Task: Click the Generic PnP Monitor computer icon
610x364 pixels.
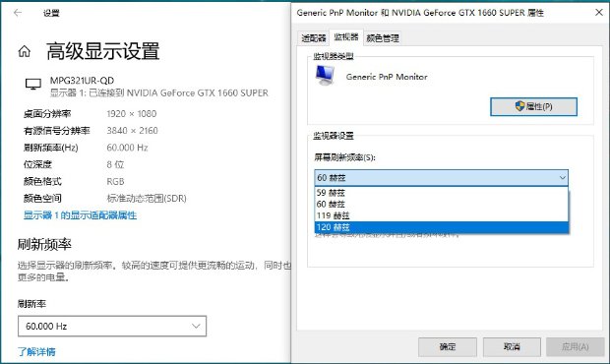Action: (x=325, y=75)
